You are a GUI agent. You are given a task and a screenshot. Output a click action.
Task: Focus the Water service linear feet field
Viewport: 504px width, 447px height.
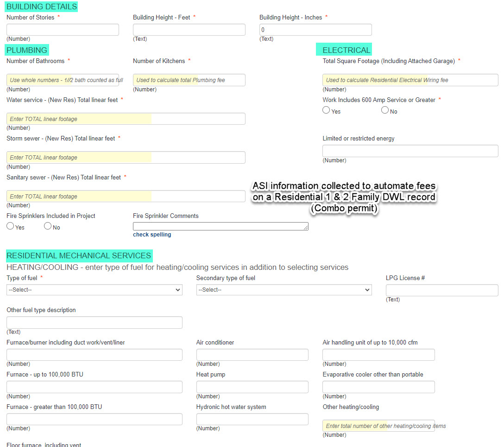tap(126, 119)
